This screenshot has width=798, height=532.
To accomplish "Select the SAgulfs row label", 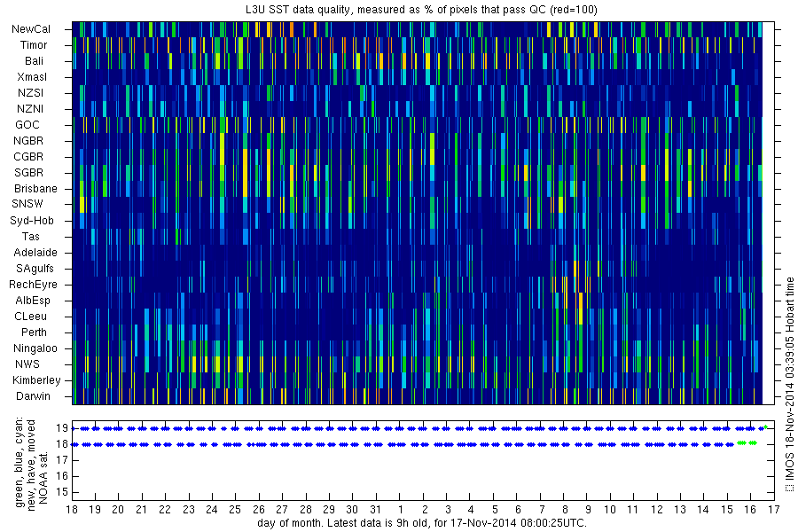I will pos(35,269).
